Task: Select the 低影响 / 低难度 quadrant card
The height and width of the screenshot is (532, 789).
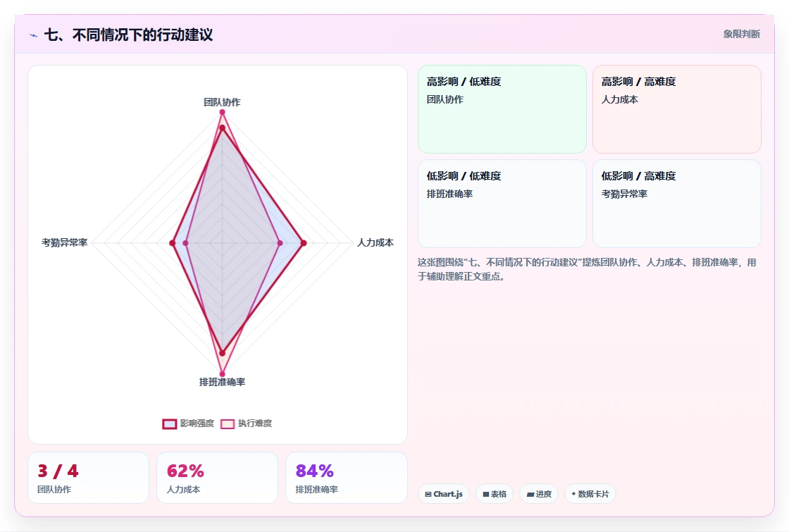Action: 502,204
